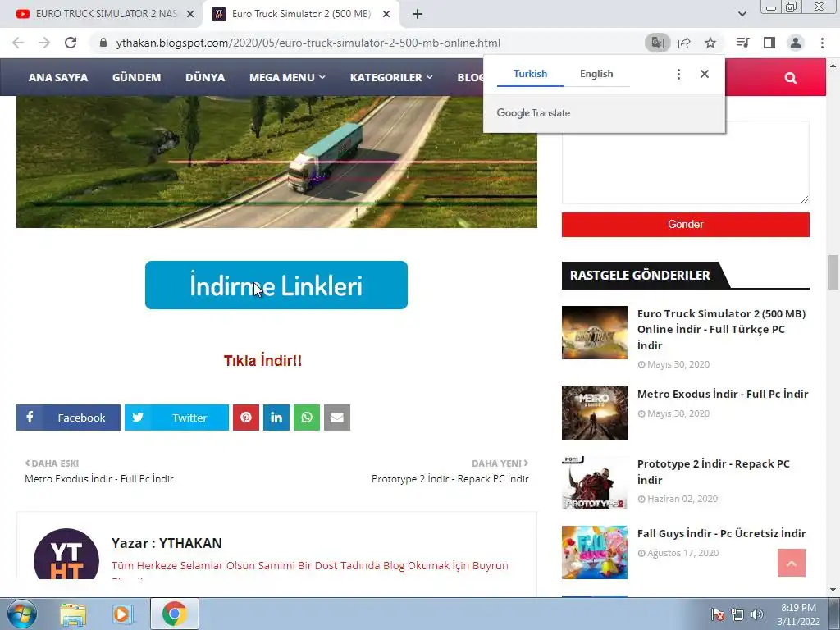
Task: Expand the MEGA MENU dropdown
Action: 287,78
